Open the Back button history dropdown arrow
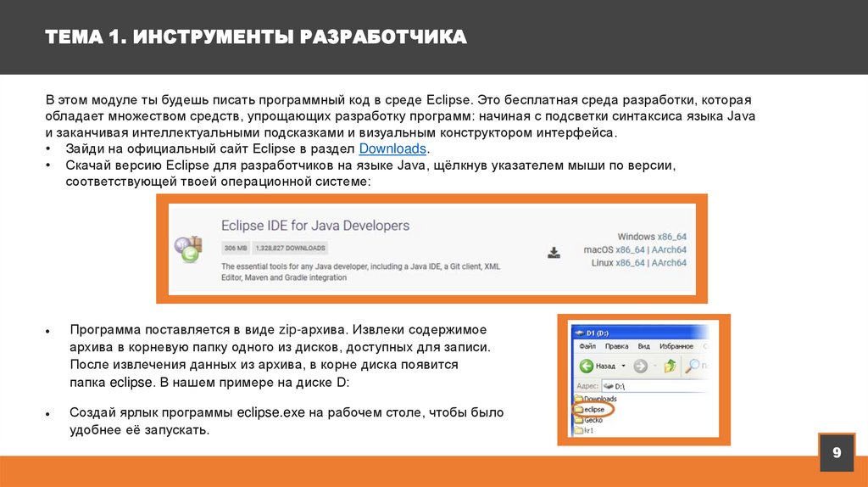The image size is (868, 487). pyautogui.click(x=623, y=366)
